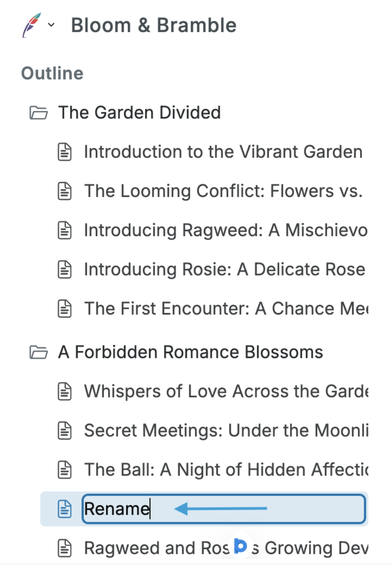Image resolution: width=392 pixels, height=567 pixels.
Task: Open Secret Meetings: Under the Moonlight scene
Action: pos(225,430)
